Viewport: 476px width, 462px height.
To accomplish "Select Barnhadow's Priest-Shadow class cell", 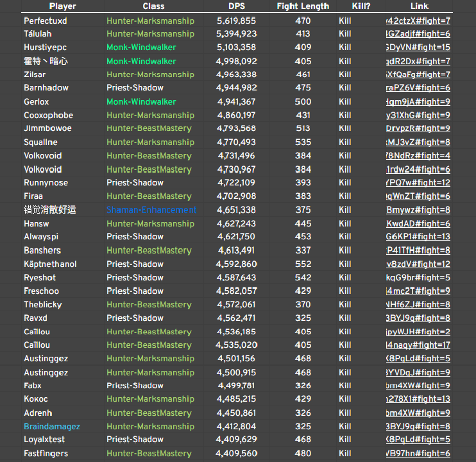I will click(135, 88).
